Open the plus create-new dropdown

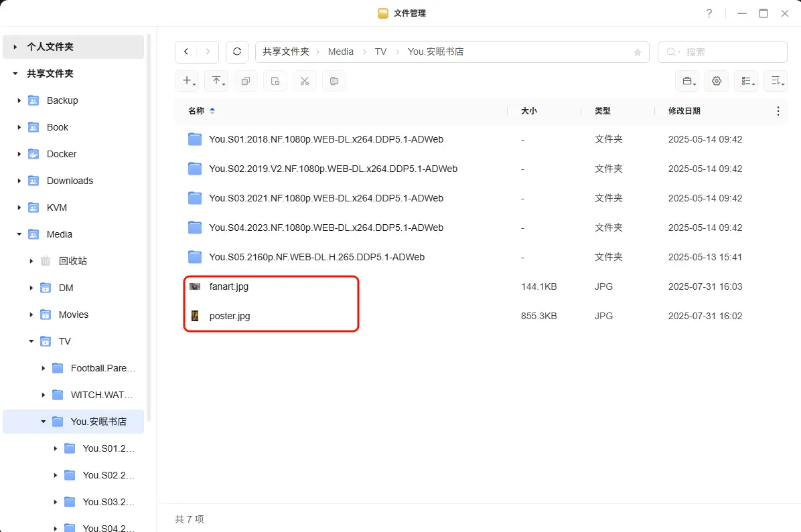pyautogui.click(x=189, y=81)
